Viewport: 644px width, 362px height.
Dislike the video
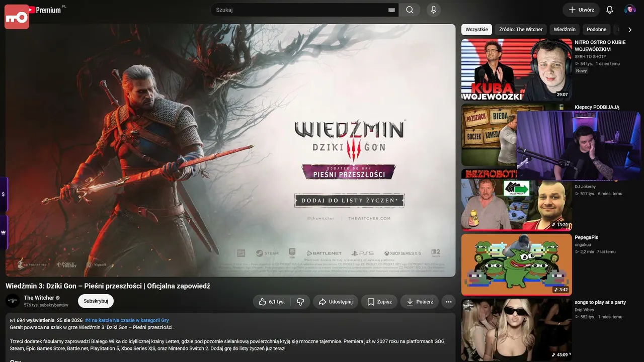(300, 302)
